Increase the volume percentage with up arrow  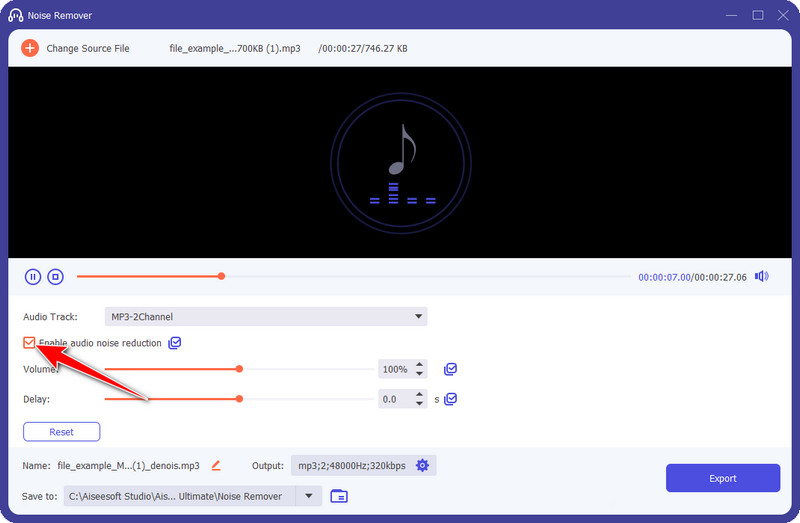[x=420, y=365]
